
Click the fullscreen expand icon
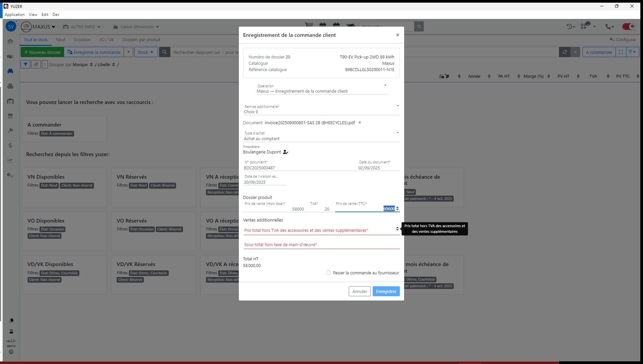(620, 52)
